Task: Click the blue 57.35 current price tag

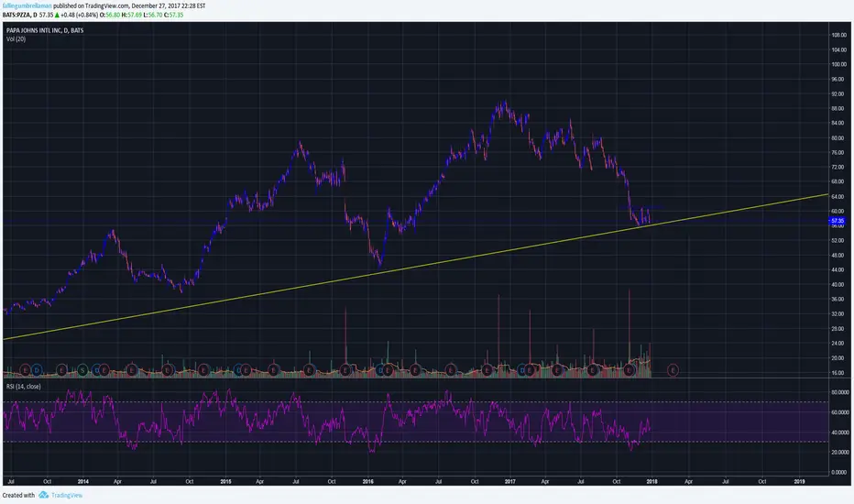Action: point(837,221)
